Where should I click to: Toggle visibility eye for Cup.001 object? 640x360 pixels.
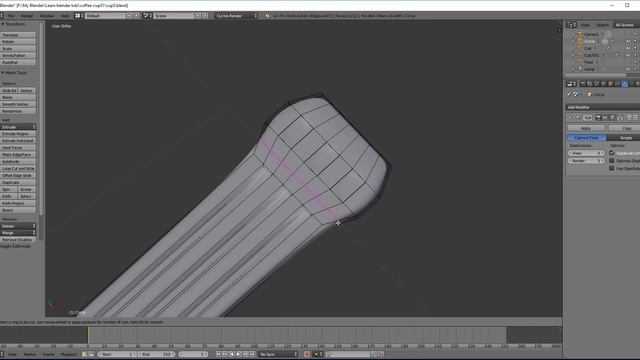(628, 55)
